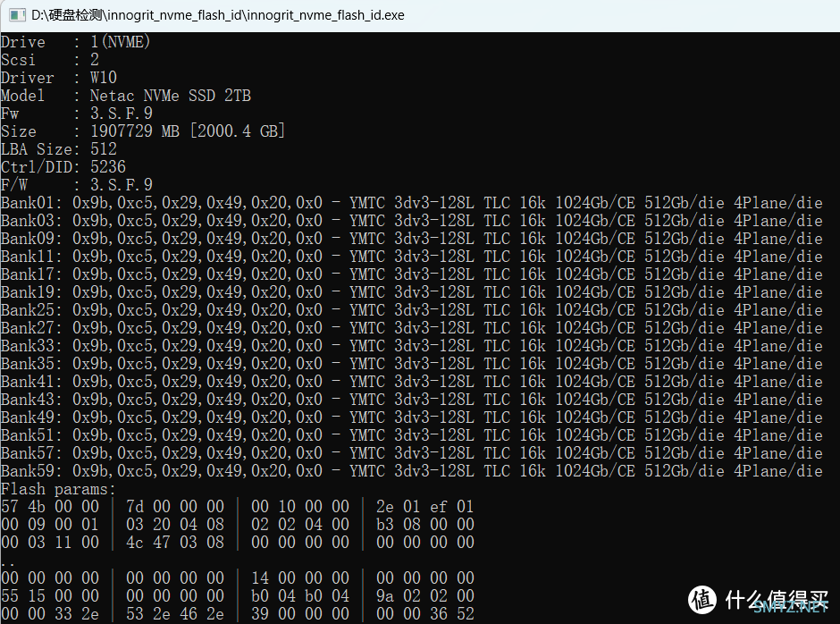Select the 'Scsi : 2' line
Viewport: 840px width, 624px height.
(x=50, y=60)
